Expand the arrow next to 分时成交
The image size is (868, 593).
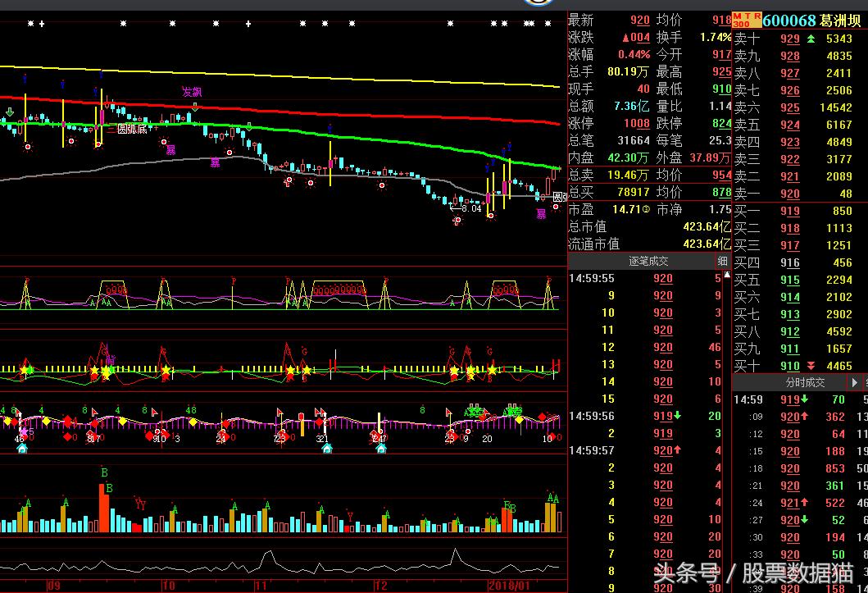[x=854, y=383]
